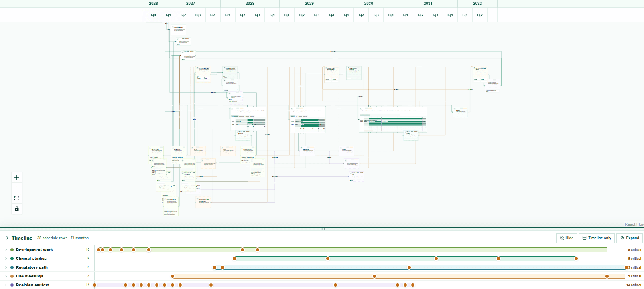Select Q1 under 2031

406,15
